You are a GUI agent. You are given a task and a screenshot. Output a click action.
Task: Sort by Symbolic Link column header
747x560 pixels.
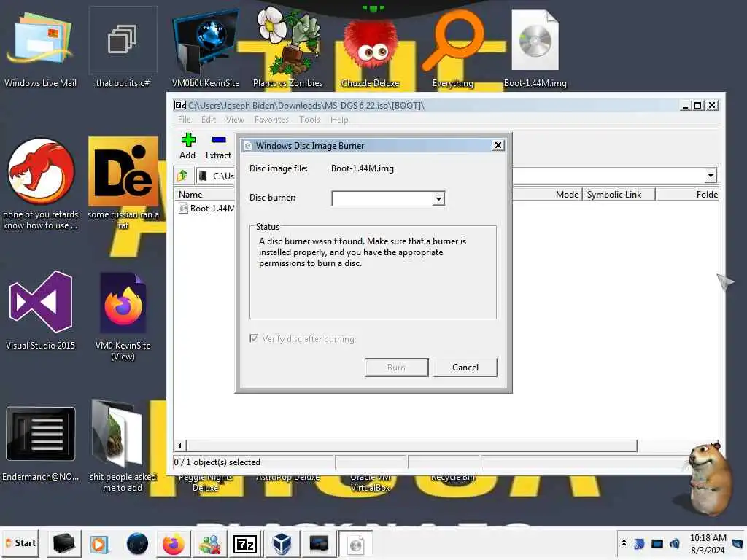[x=619, y=194]
